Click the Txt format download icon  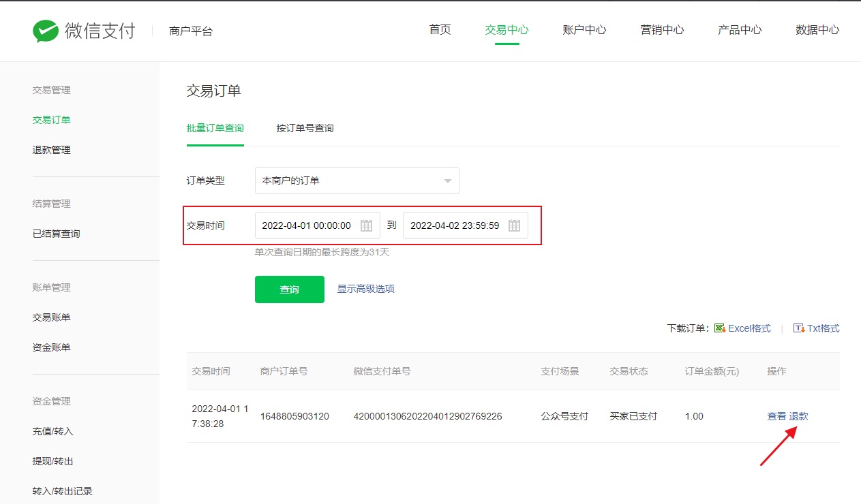click(x=799, y=328)
